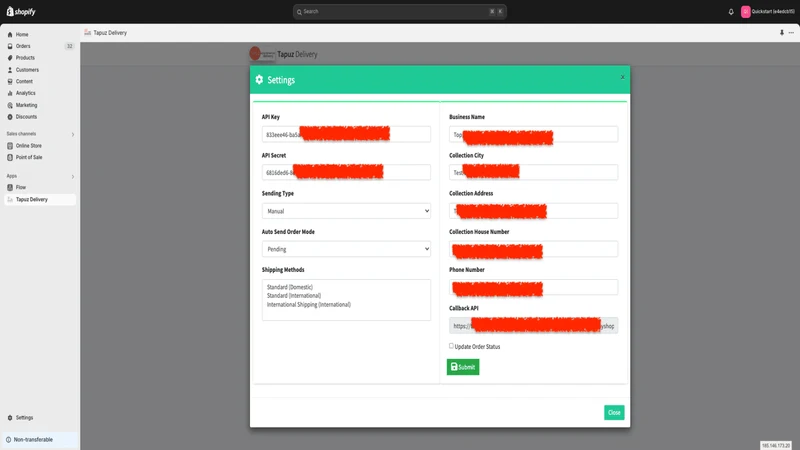Pin the Tapuz Delivery app

781,33
